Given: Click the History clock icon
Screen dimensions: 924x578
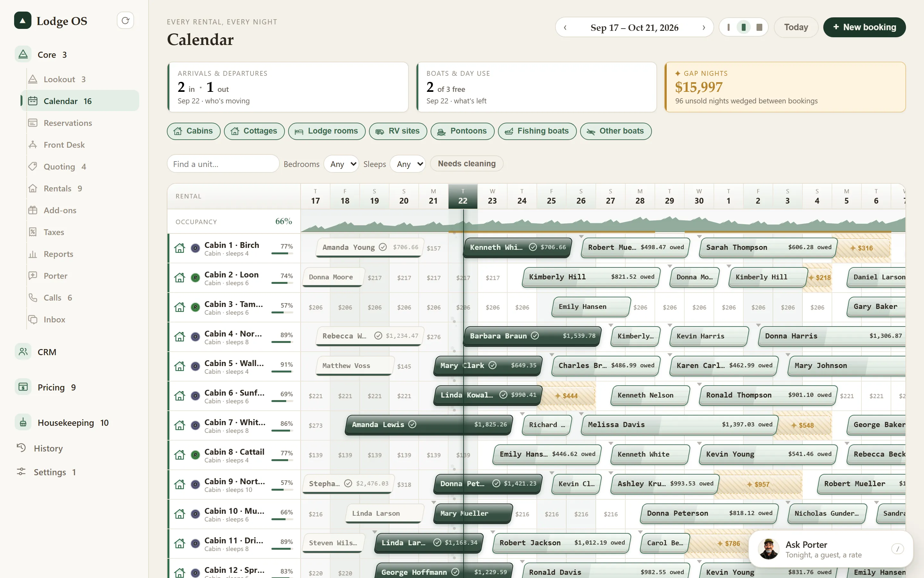Looking at the screenshot, I should pyautogui.click(x=21, y=448).
